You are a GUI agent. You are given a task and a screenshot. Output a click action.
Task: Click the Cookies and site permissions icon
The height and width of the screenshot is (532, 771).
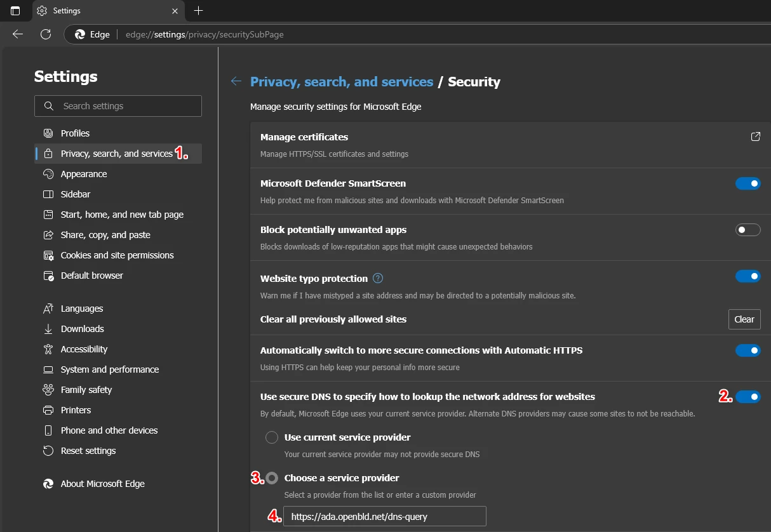(x=48, y=255)
